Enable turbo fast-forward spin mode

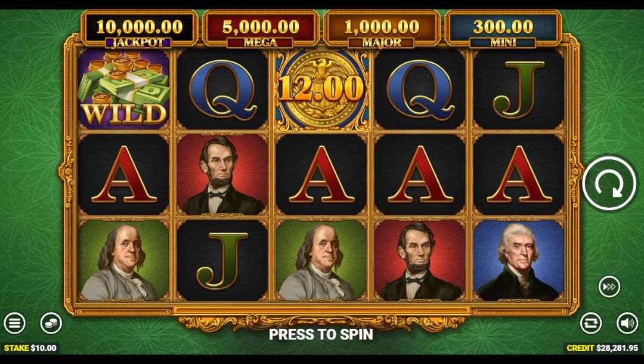(x=609, y=286)
